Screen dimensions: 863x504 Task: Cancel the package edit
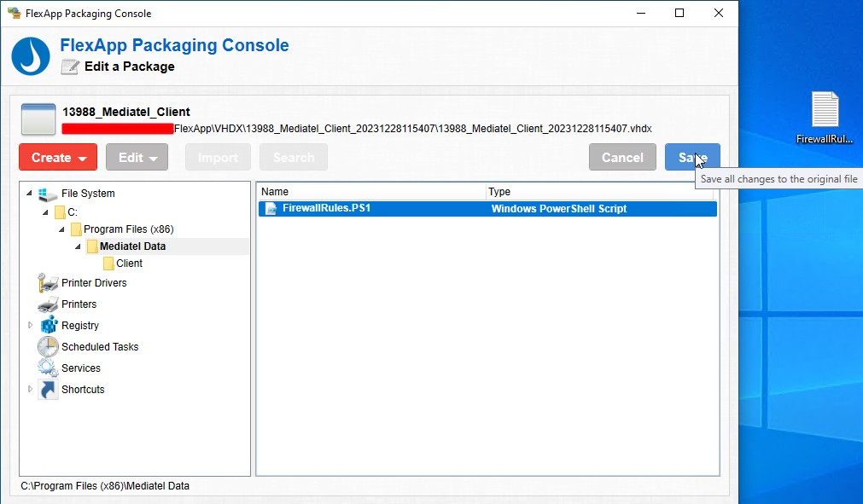622,157
